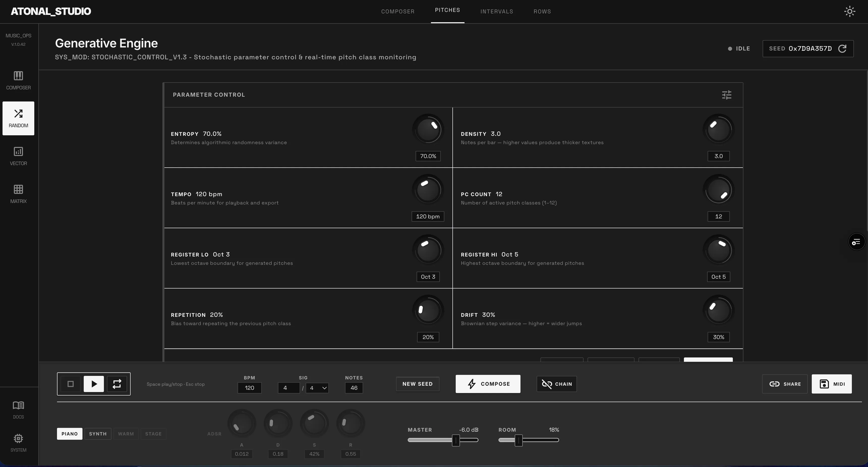Switch to the Rows tab
The height and width of the screenshot is (467, 868).
pyautogui.click(x=542, y=11)
